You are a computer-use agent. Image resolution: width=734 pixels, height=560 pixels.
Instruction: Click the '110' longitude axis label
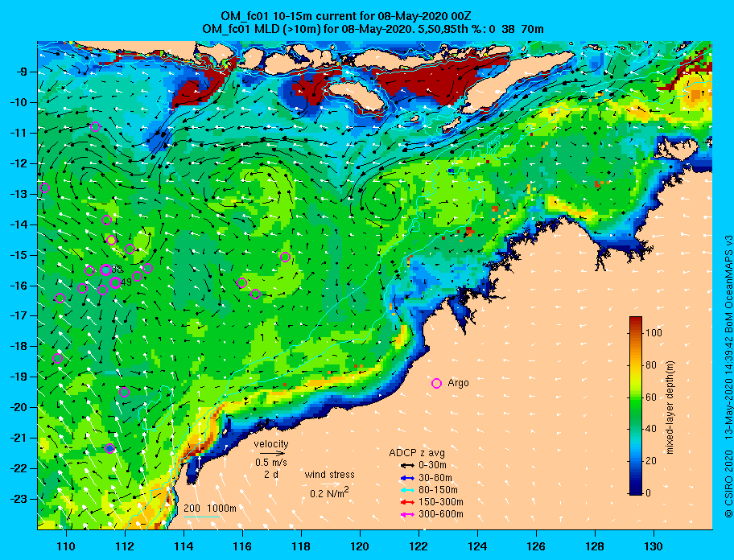(x=66, y=546)
